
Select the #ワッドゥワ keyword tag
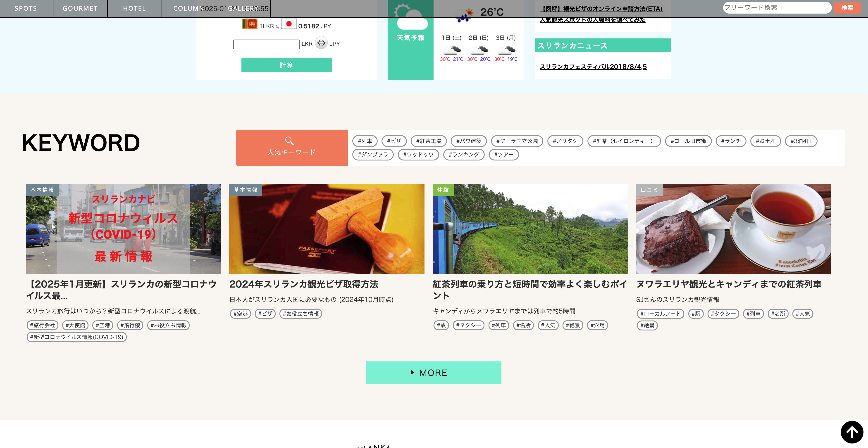pos(418,154)
